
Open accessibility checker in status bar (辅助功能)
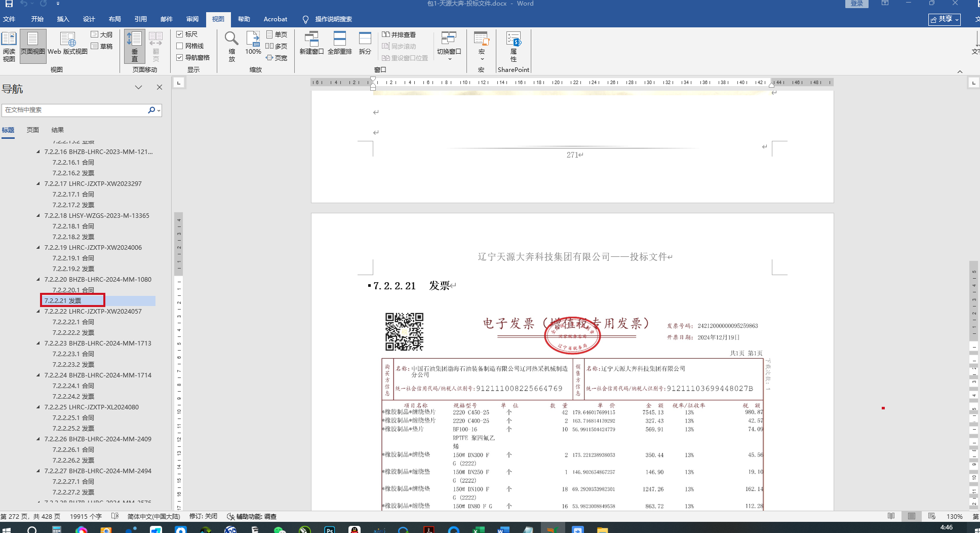[252, 516]
